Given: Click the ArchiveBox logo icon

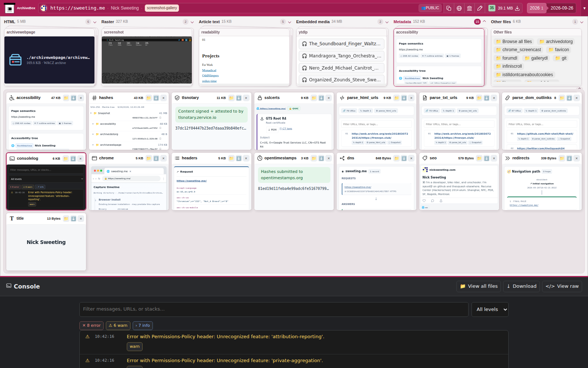Looking at the screenshot, I should point(9,8).
